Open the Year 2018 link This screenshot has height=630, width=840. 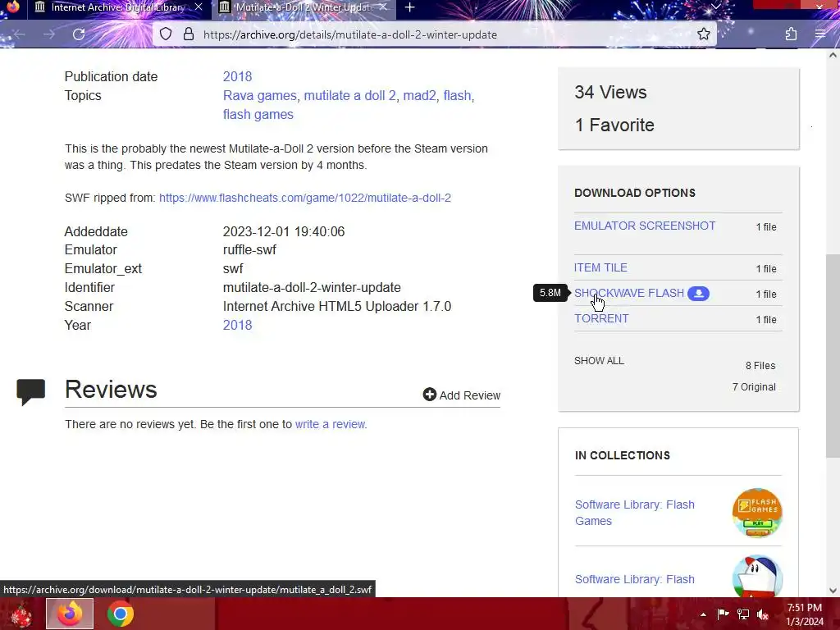(237, 325)
